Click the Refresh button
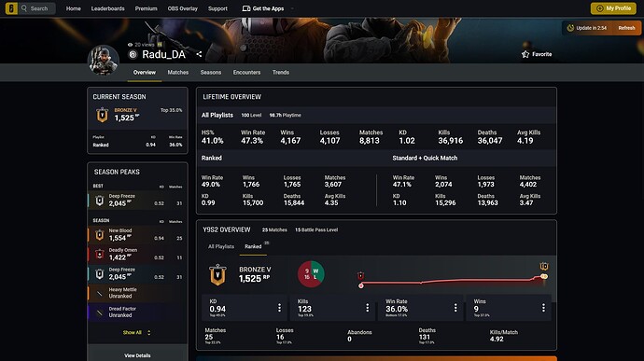This screenshot has height=361, width=644. point(626,28)
